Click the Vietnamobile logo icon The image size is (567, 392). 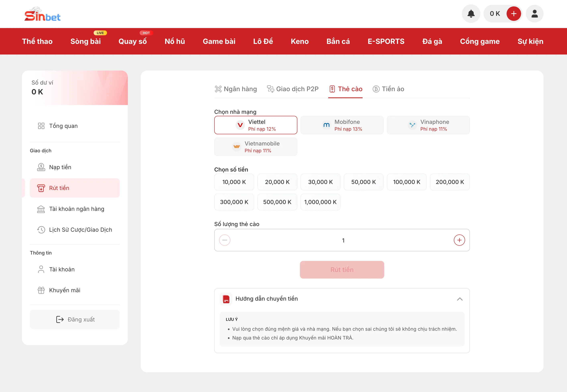point(237,147)
